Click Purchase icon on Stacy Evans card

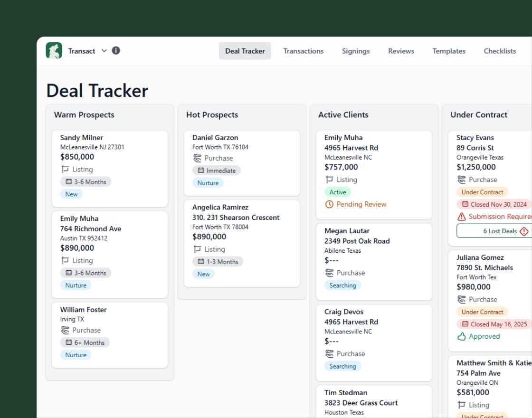(461, 180)
